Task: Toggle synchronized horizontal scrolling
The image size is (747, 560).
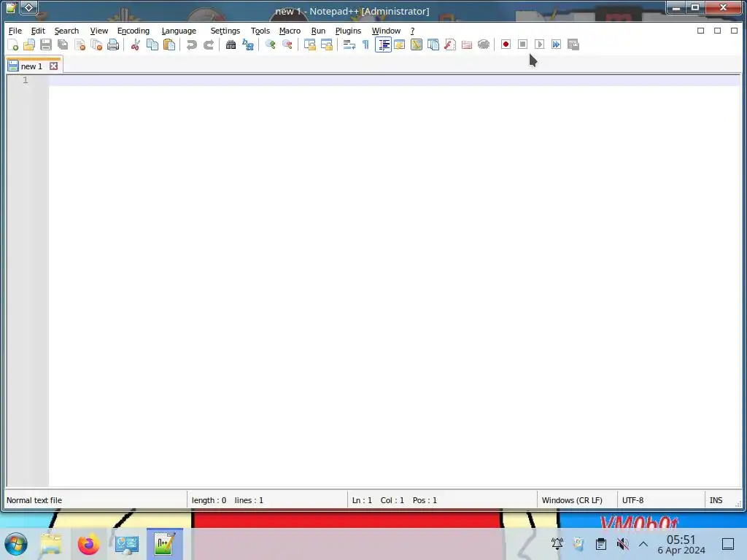Action: click(327, 44)
